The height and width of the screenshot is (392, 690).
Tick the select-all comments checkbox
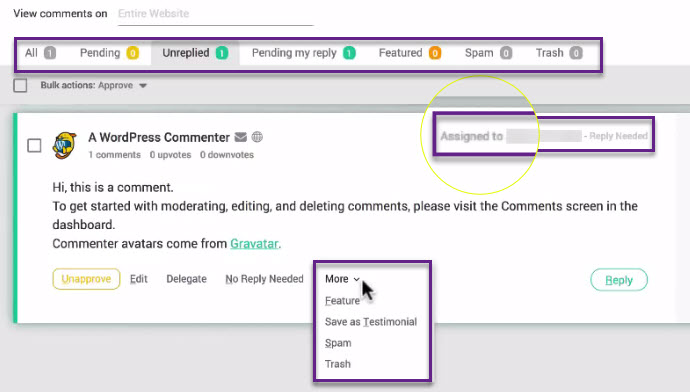[20, 85]
